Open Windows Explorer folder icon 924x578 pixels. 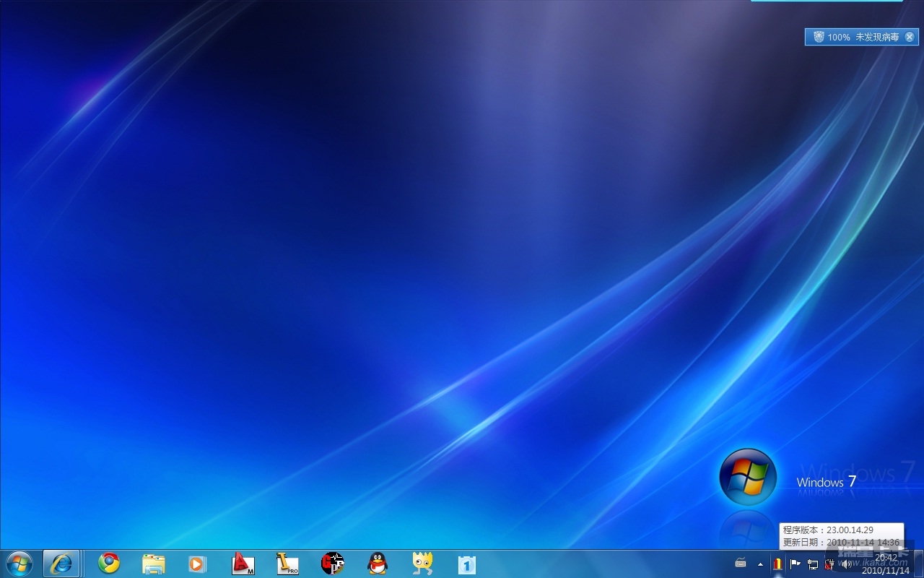point(154,564)
